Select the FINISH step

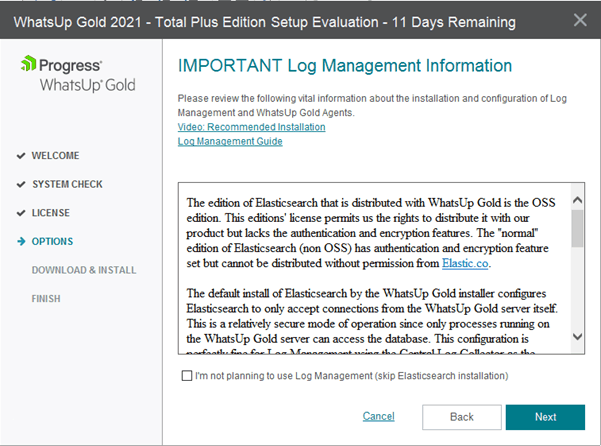(x=46, y=299)
